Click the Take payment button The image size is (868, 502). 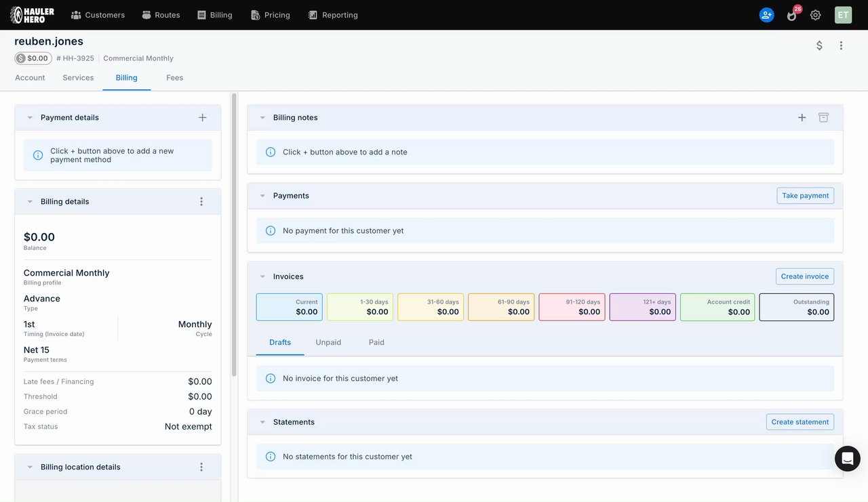pos(805,196)
